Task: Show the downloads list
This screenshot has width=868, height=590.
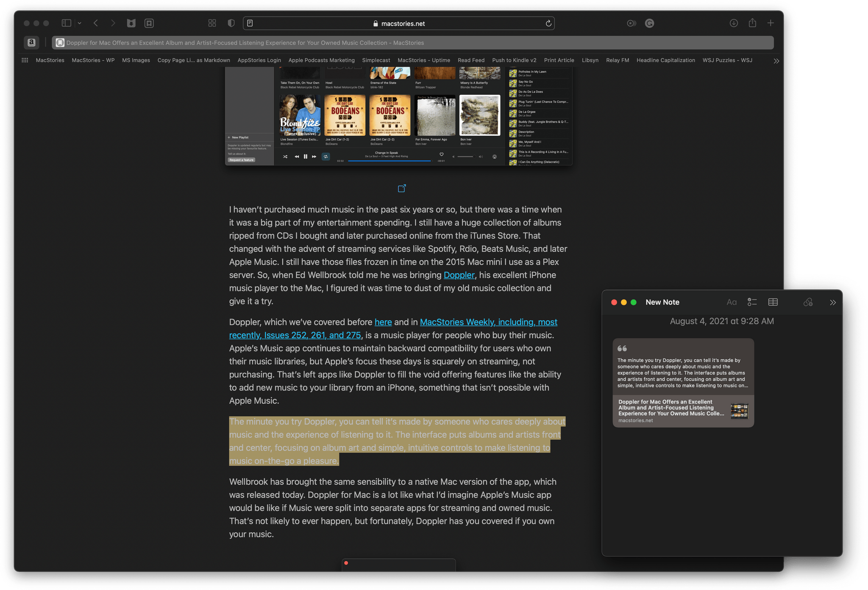Action: point(734,23)
